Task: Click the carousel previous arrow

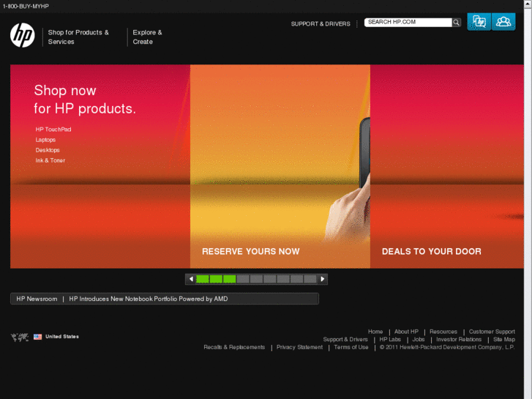Action: [191, 279]
